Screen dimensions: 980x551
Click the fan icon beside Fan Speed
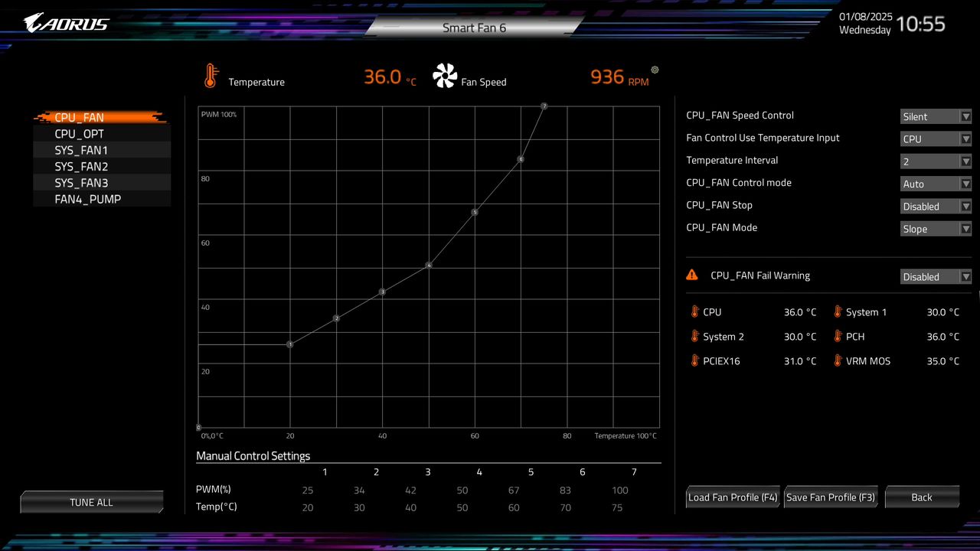coord(445,76)
